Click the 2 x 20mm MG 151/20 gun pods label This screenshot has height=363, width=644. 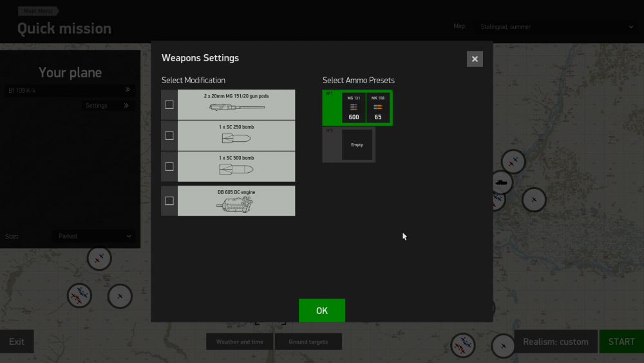point(236,96)
